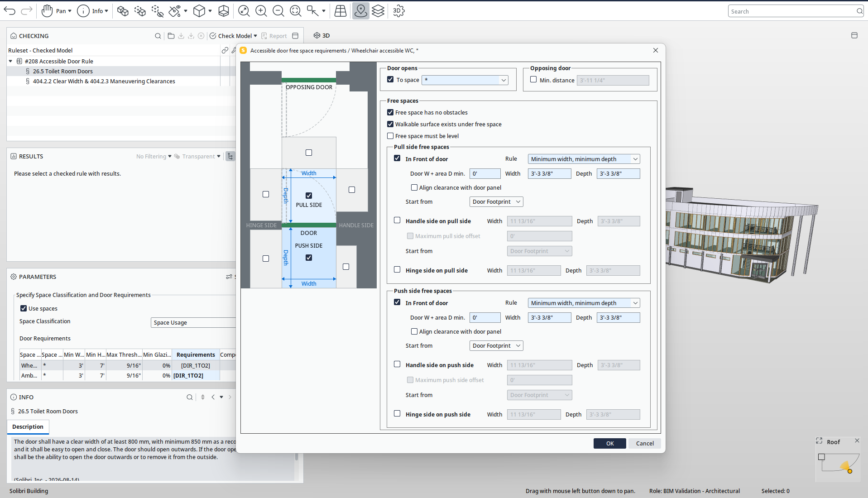
Task: Click the Undo arrow in toolbar
Action: pos(10,11)
